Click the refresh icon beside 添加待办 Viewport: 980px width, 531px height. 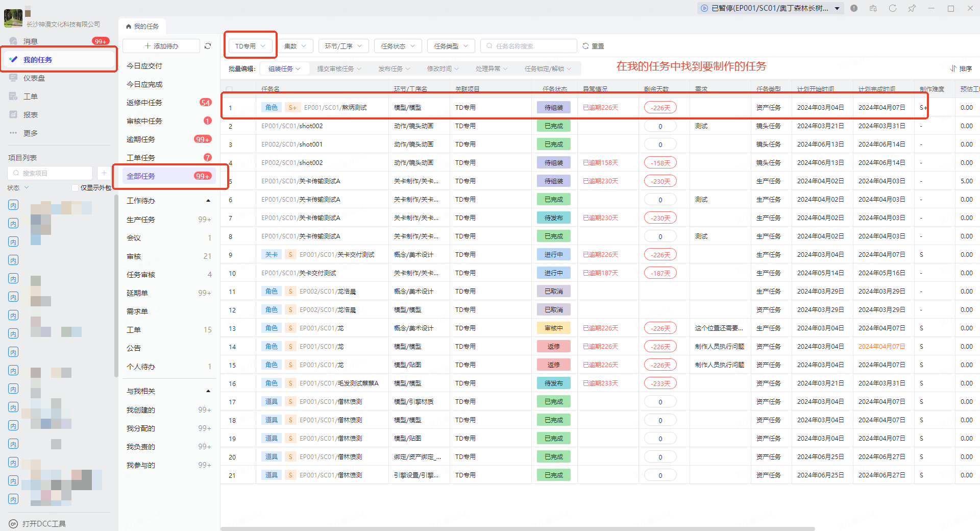tap(208, 46)
